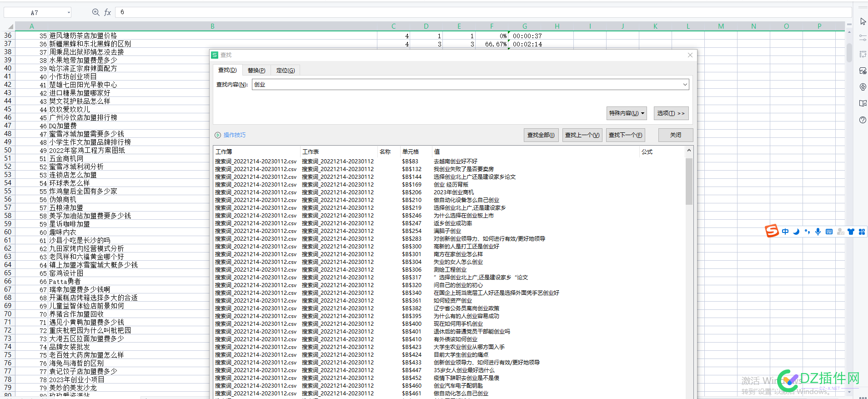
Task: Select column A header in worksheet
Action: [32, 26]
